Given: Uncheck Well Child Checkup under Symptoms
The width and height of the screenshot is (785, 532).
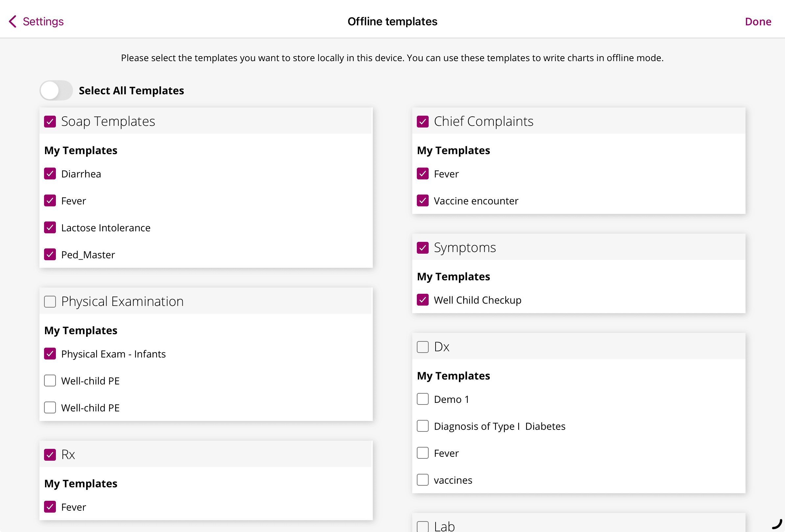Looking at the screenshot, I should pos(422,300).
